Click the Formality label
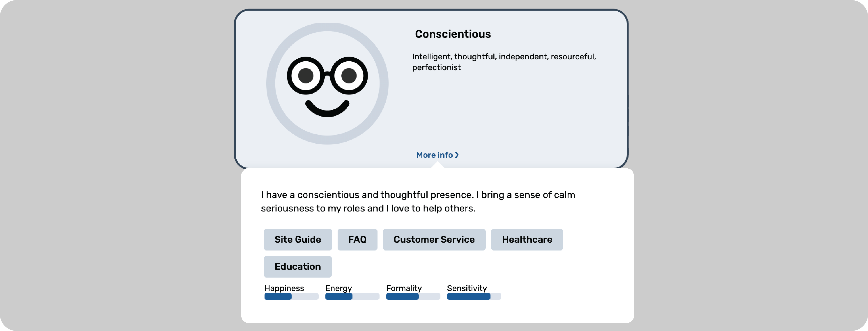Viewport: 868px width, 331px height. (404, 288)
